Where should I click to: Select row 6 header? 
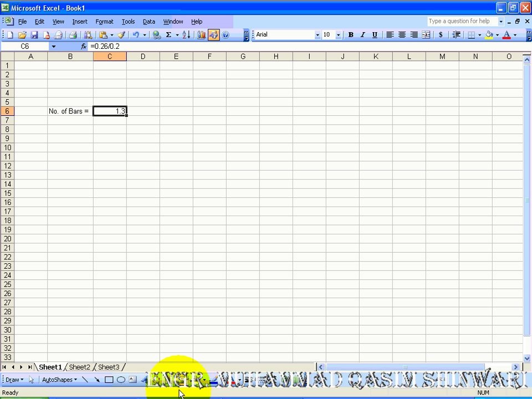(7, 111)
